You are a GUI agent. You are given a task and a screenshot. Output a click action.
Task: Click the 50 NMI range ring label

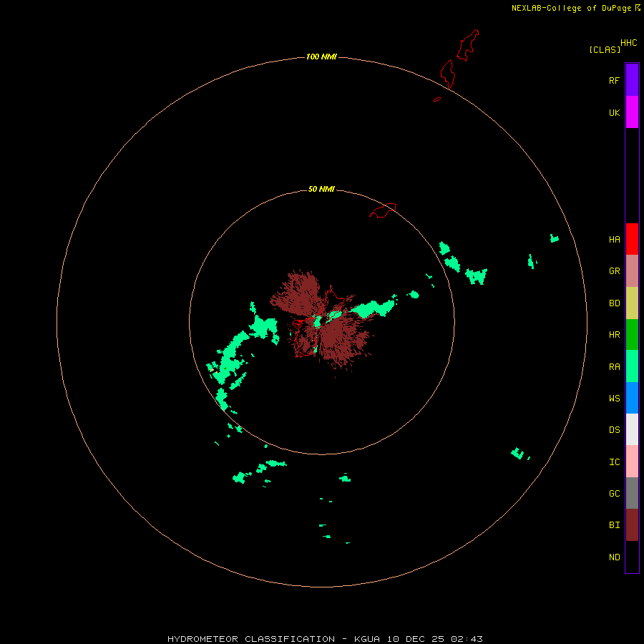tap(321, 189)
